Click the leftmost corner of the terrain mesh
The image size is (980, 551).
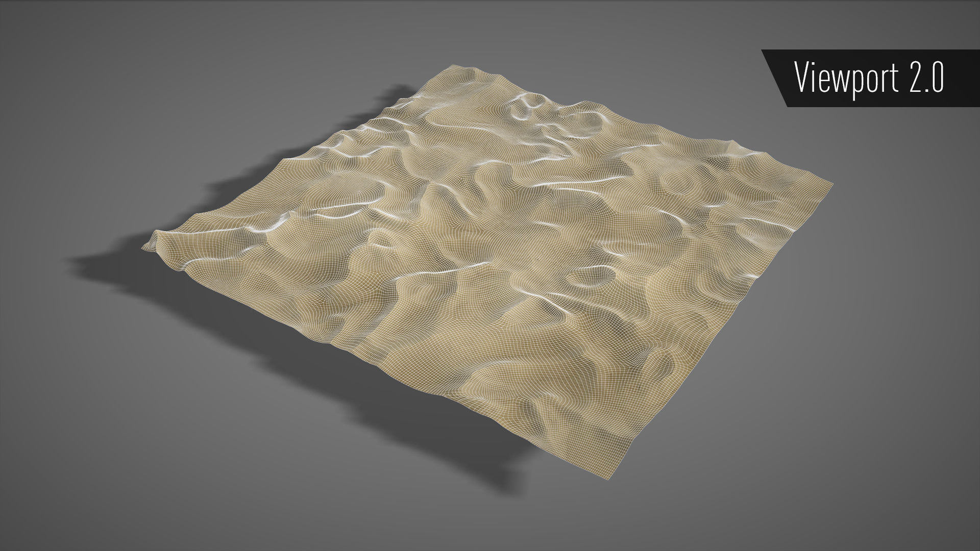coord(145,247)
